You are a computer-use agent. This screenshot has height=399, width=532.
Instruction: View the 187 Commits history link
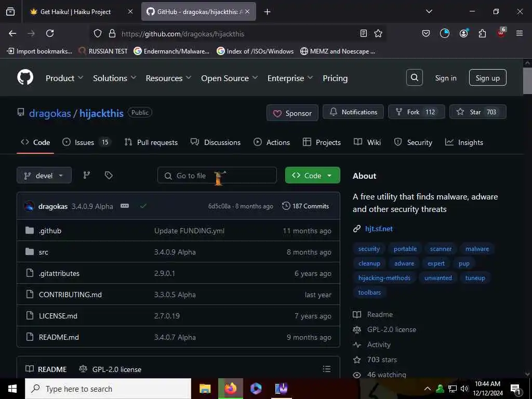click(305, 206)
